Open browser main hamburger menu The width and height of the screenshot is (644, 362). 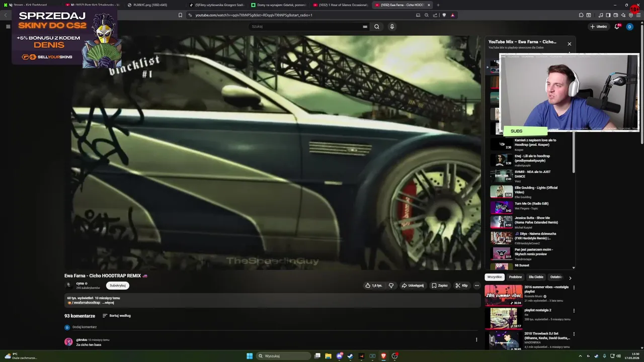coord(638,15)
